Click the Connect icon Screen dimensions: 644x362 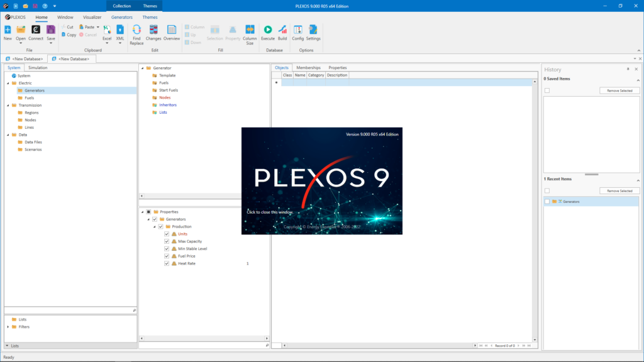click(x=36, y=30)
